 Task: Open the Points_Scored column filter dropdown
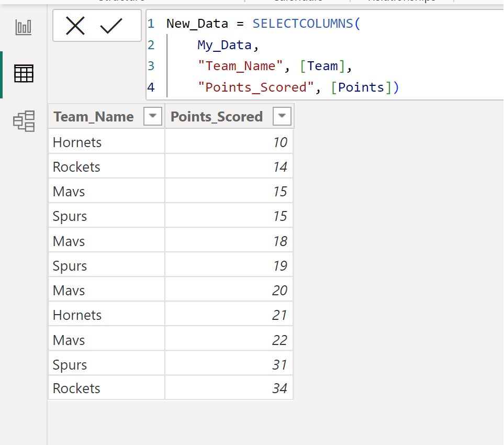point(282,116)
